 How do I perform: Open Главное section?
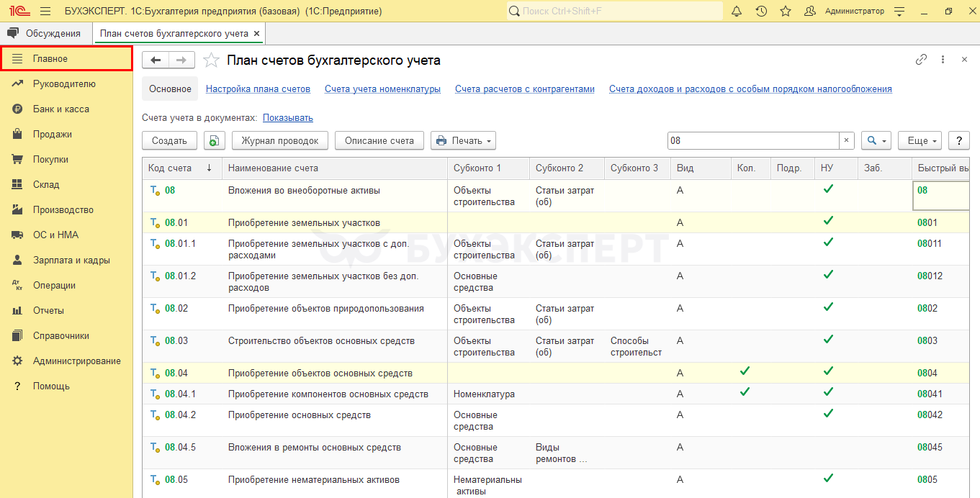coord(66,58)
